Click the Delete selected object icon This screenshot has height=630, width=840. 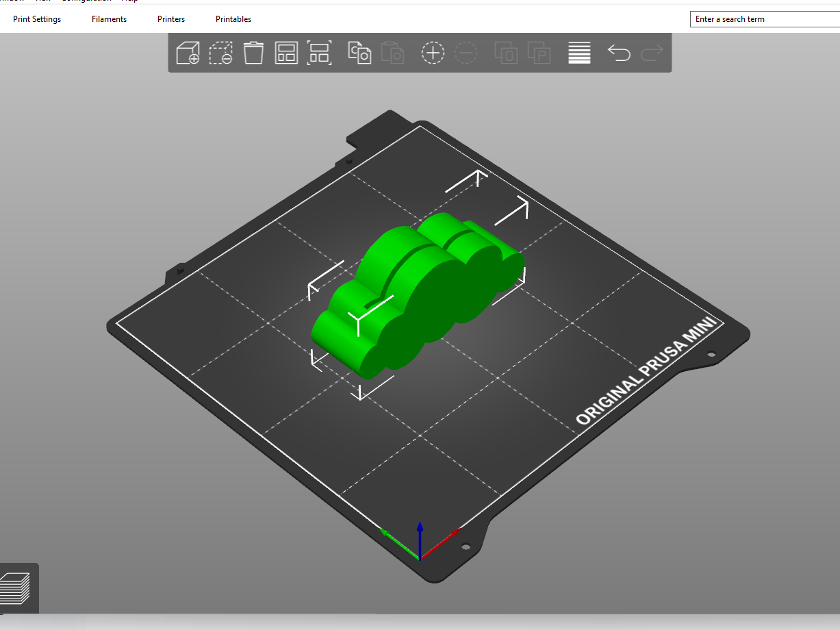click(x=220, y=53)
